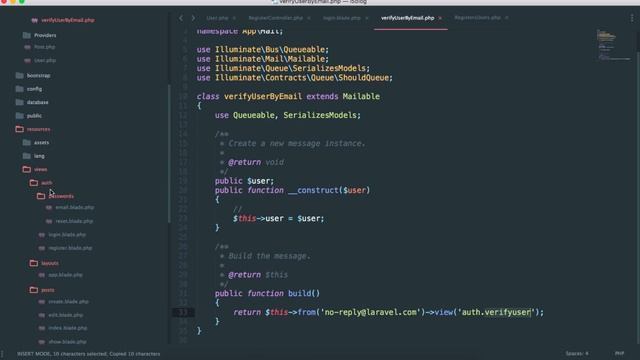Click the __construct function name
This screenshot has height=360, width=640.
point(313,191)
